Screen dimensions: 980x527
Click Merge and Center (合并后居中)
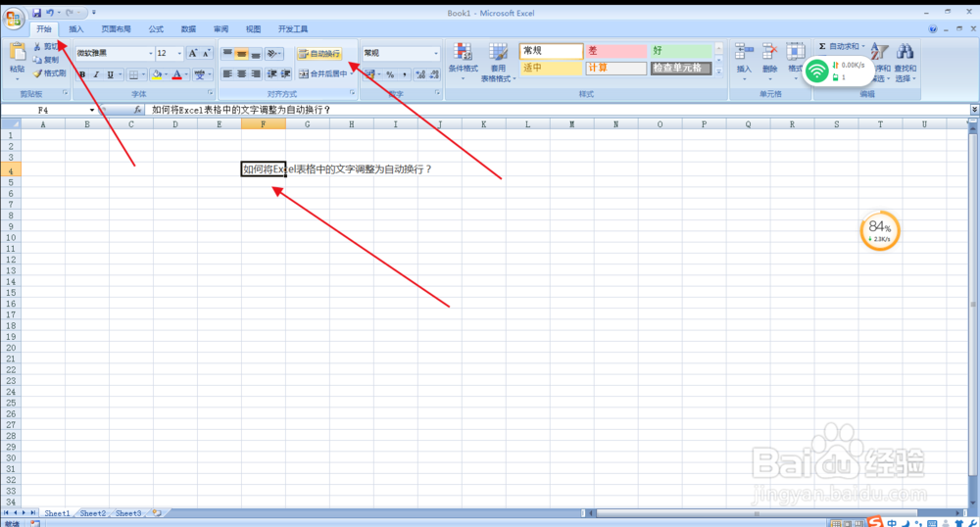pos(323,73)
